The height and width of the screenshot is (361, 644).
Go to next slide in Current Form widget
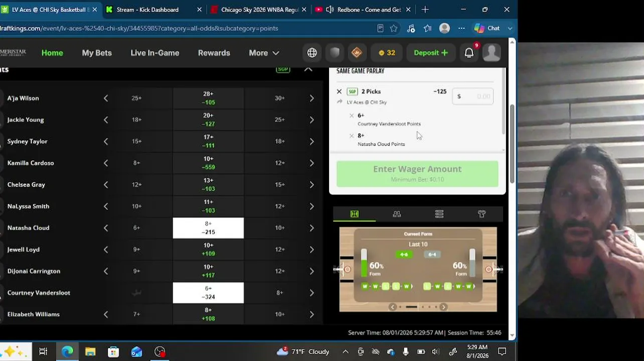tap(443, 307)
